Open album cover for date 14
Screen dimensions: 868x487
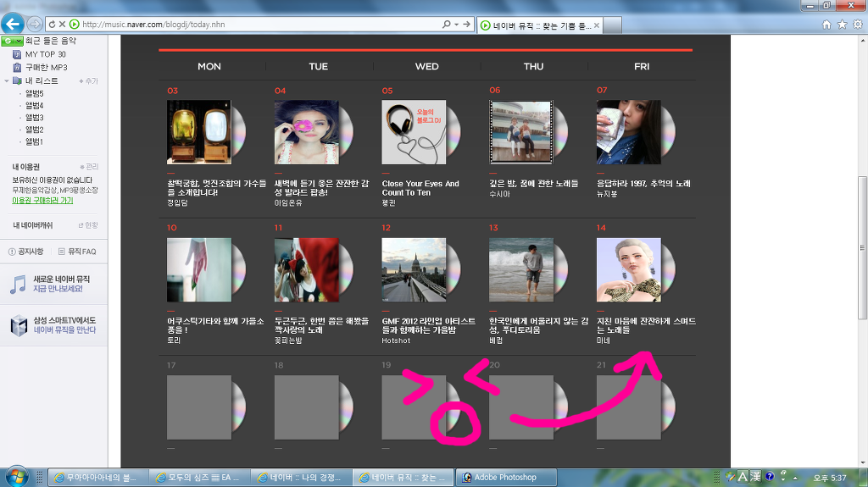click(x=629, y=270)
